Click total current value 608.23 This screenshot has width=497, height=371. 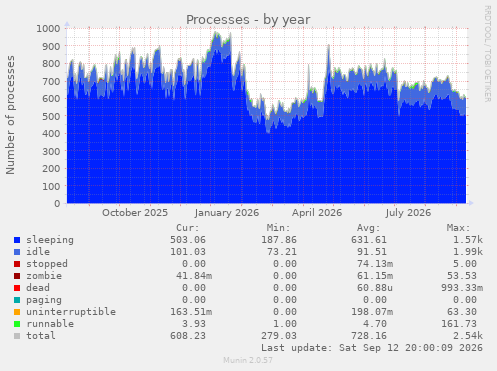(x=188, y=336)
